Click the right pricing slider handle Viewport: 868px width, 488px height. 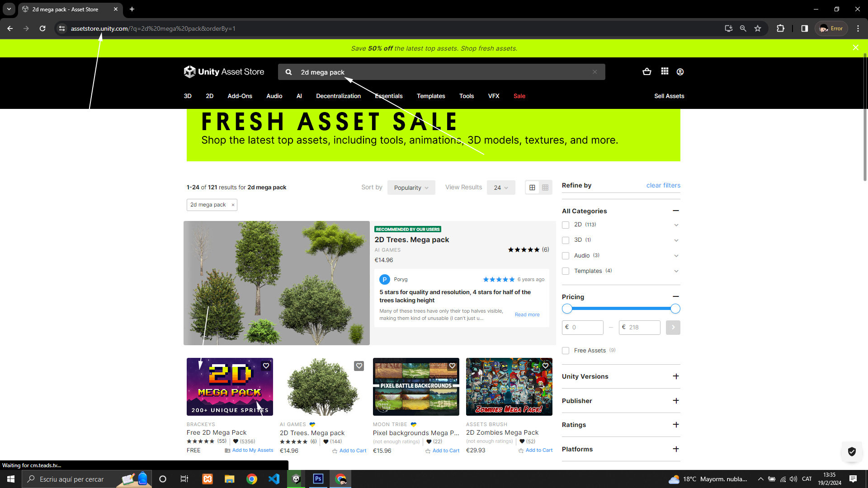click(x=675, y=309)
